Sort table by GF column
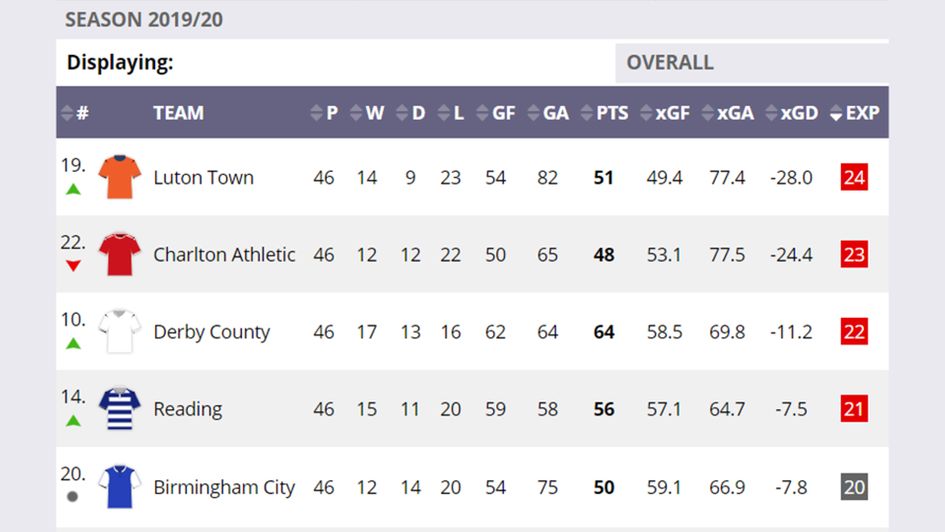The height and width of the screenshot is (532, 945). (496, 113)
